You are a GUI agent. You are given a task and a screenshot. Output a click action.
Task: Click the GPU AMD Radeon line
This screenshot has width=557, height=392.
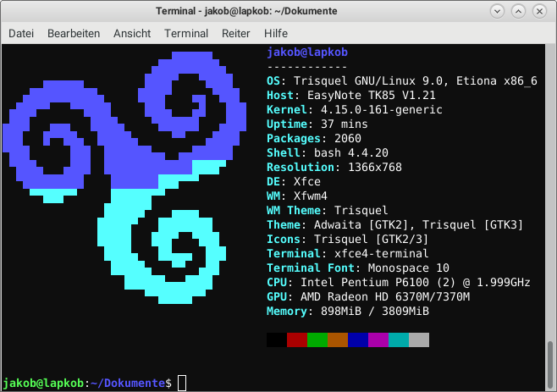click(368, 297)
